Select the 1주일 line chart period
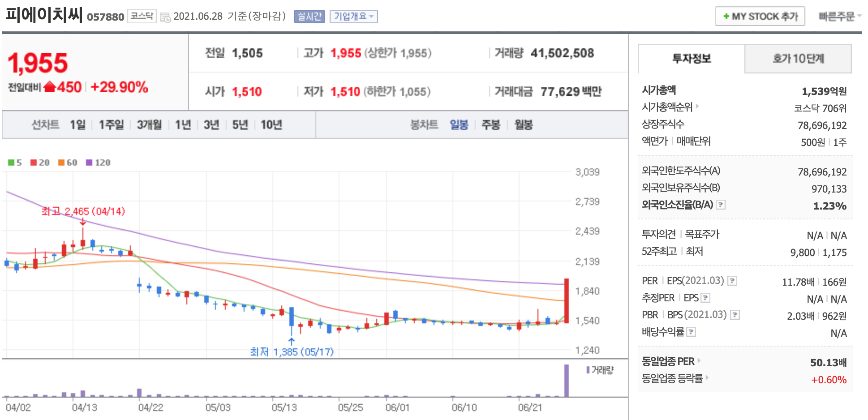The height and width of the screenshot is (420, 868). [x=111, y=124]
